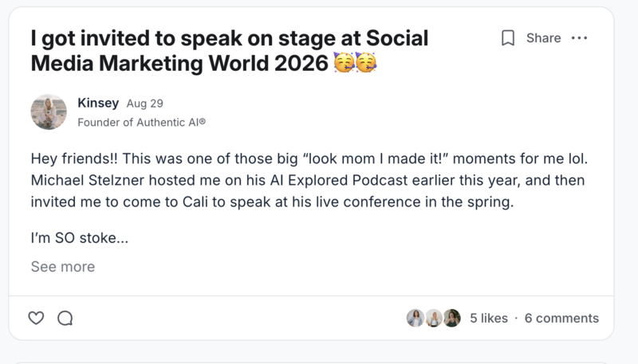Click Kinsey's profile avatar

[49, 112]
